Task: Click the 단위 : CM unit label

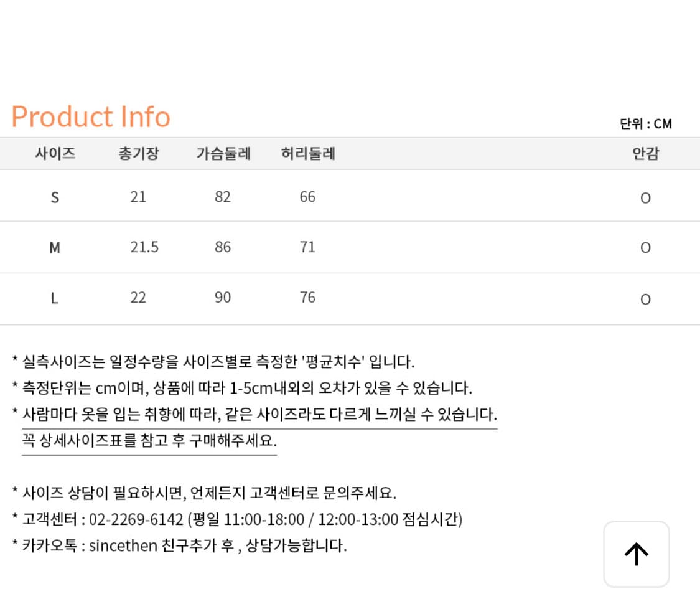Action: pyautogui.click(x=645, y=124)
